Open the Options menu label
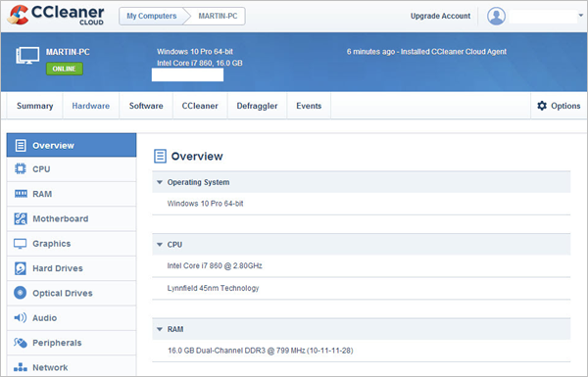The height and width of the screenshot is (377, 588). [x=565, y=106]
